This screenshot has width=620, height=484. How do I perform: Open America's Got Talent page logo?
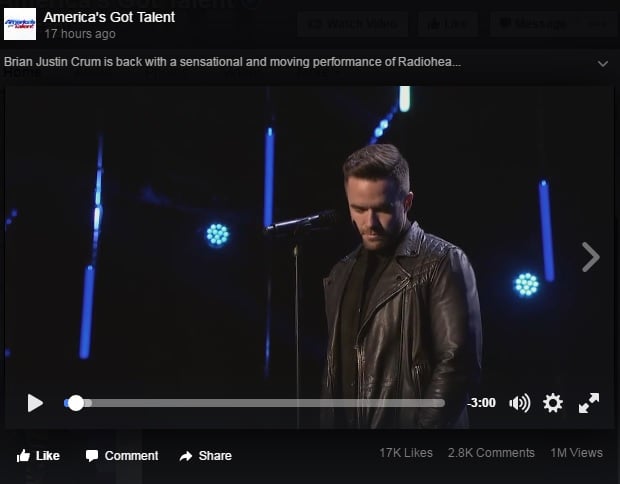[x=20, y=24]
